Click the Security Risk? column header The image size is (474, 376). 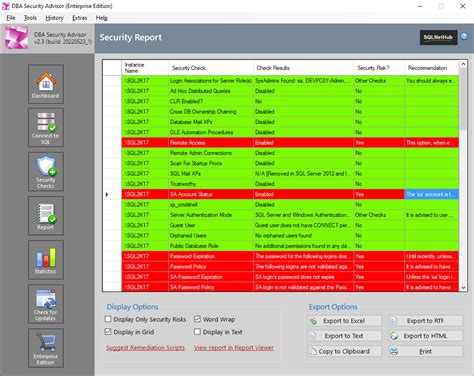pos(379,68)
